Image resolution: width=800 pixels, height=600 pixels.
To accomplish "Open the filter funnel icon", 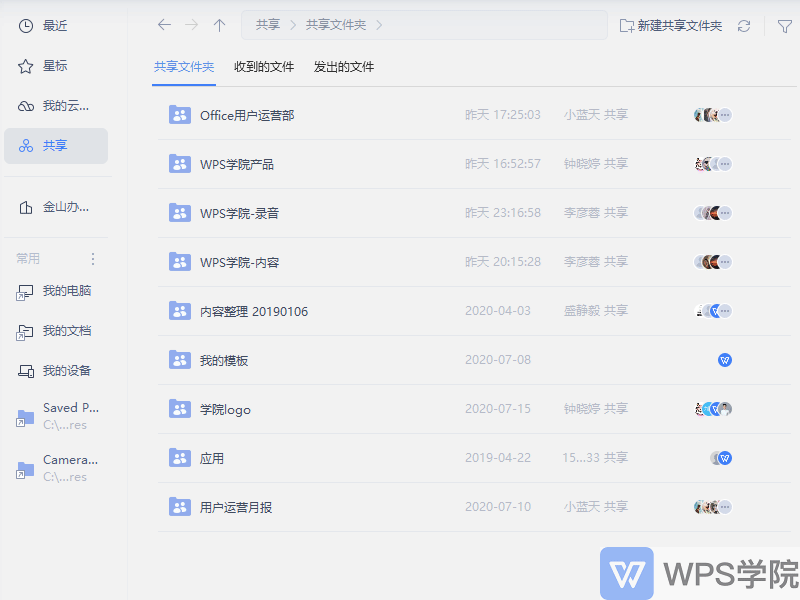I will pyautogui.click(x=785, y=26).
